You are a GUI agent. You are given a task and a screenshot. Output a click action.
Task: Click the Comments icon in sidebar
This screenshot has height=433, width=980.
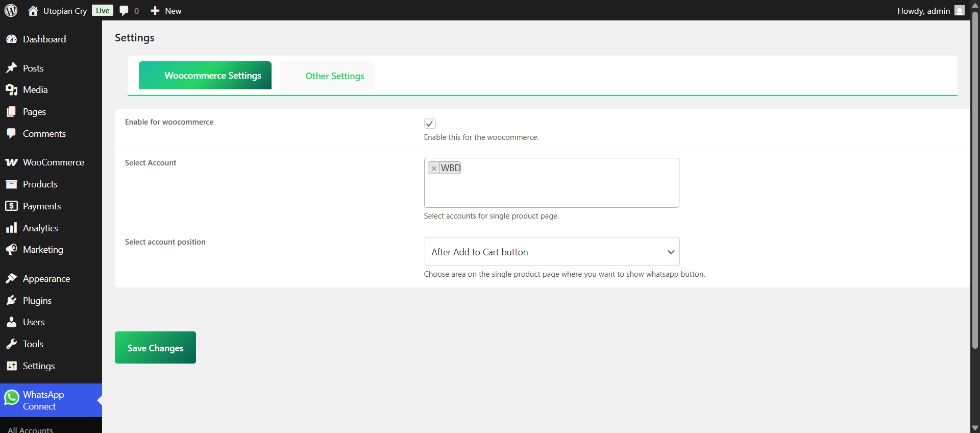click(11, 133)
